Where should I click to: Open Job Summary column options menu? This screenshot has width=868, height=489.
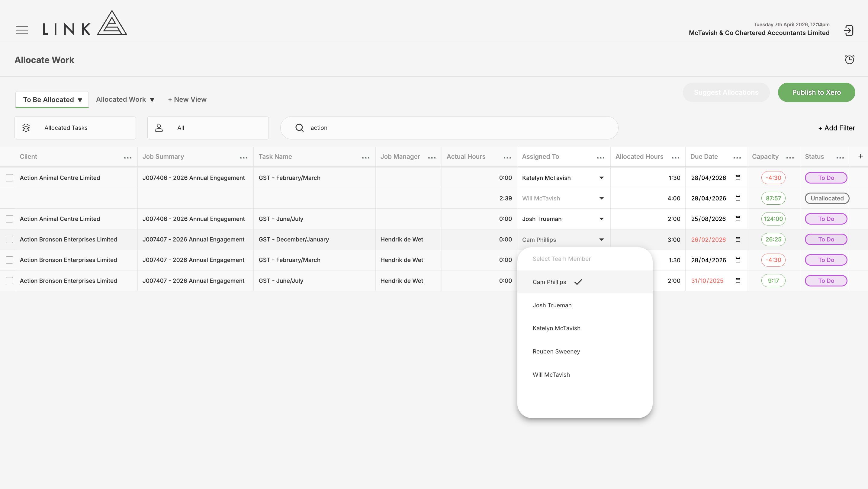pyautogui.click(x=244, y=158)
